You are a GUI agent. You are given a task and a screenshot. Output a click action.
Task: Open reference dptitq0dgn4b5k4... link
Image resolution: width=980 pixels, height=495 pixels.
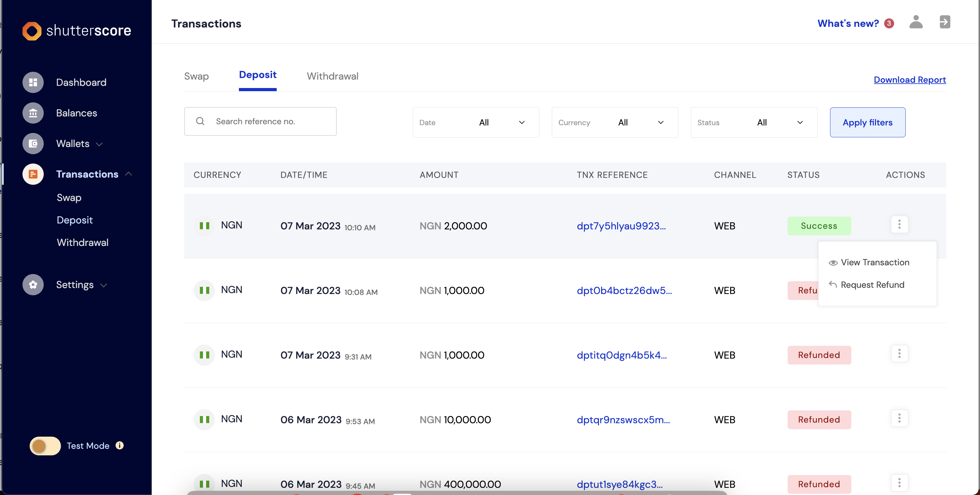[621, 355]
